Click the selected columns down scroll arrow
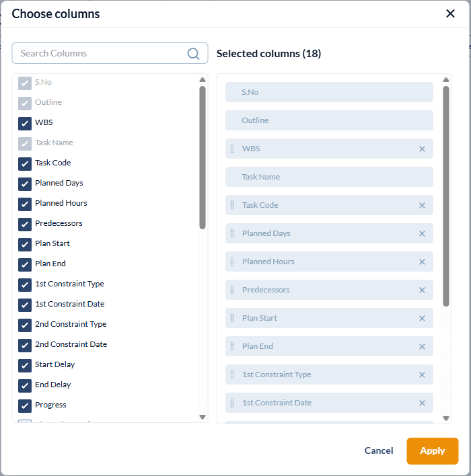This screenshot has height=476, width=471. click(446, 418)
